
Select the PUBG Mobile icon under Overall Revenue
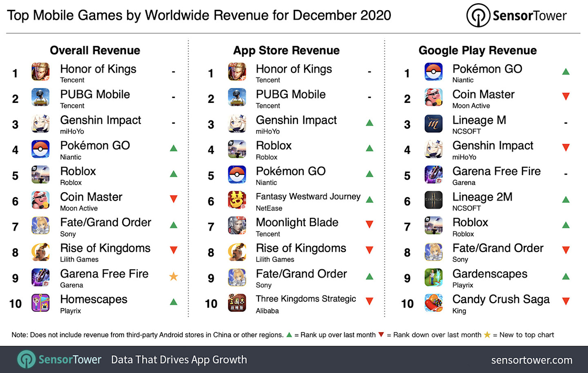40,98
